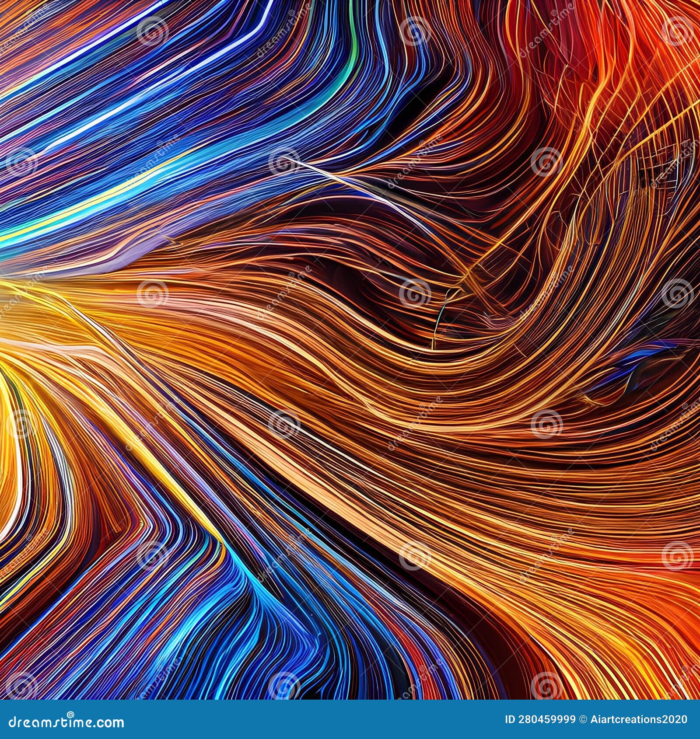Click the spiral watermark near top-left corner

151,33
